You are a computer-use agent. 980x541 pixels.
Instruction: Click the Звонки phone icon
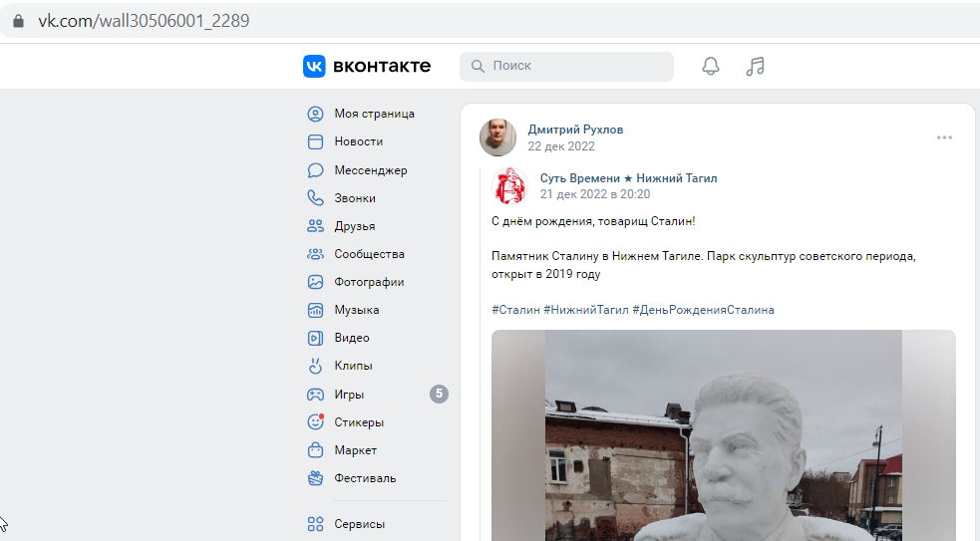tap(316, 198)
